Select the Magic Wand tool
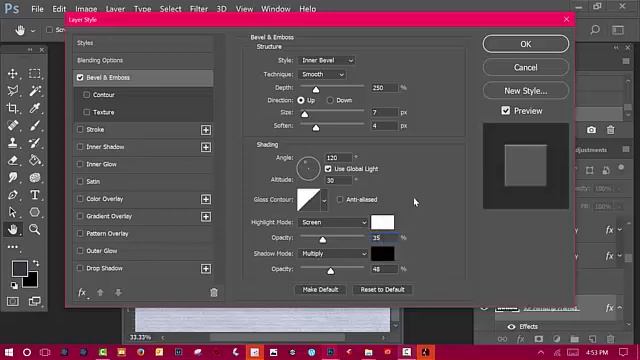The height and width of the screenshot is (360, 640). (35, 91)
